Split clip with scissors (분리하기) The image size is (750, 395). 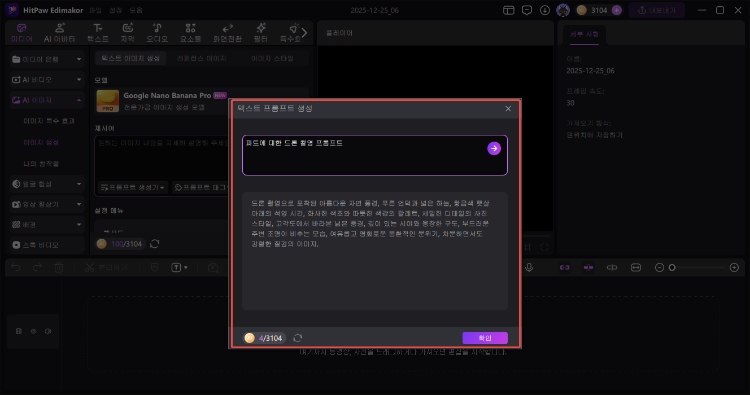click(106, 268)
